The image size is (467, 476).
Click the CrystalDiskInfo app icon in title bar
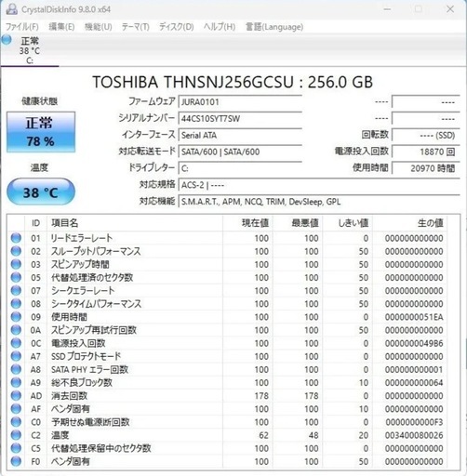coord(12,9)
